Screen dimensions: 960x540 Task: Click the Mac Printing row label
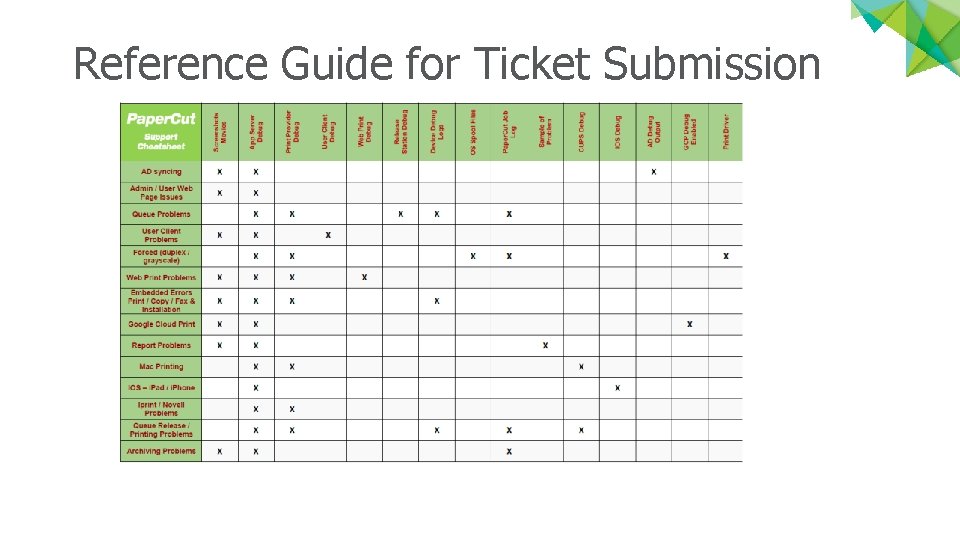(x=161, y=367)
